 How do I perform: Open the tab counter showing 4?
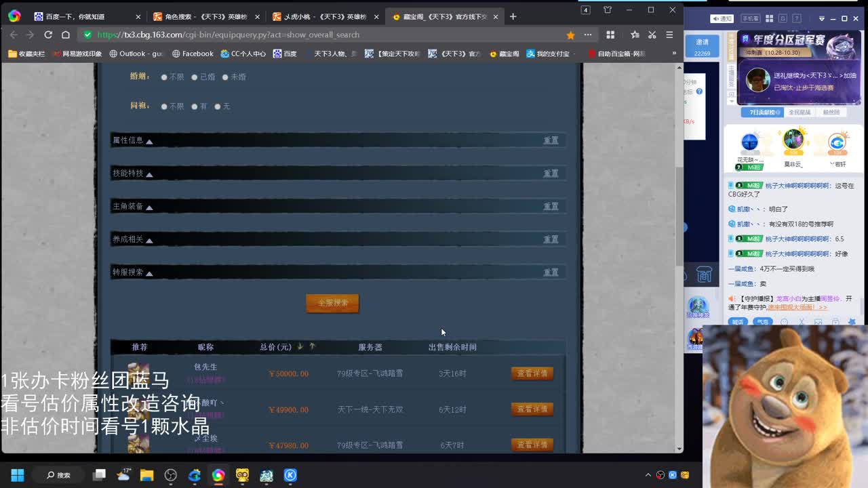tap(586, 10)
